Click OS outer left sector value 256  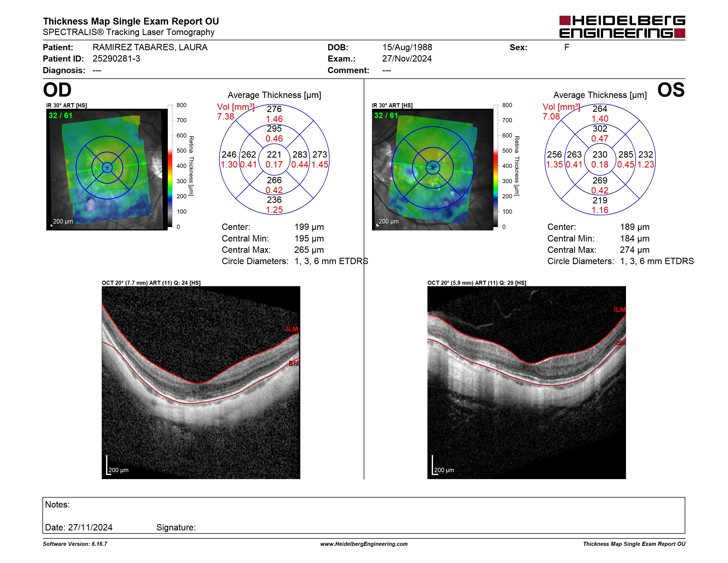pos(555,155)
